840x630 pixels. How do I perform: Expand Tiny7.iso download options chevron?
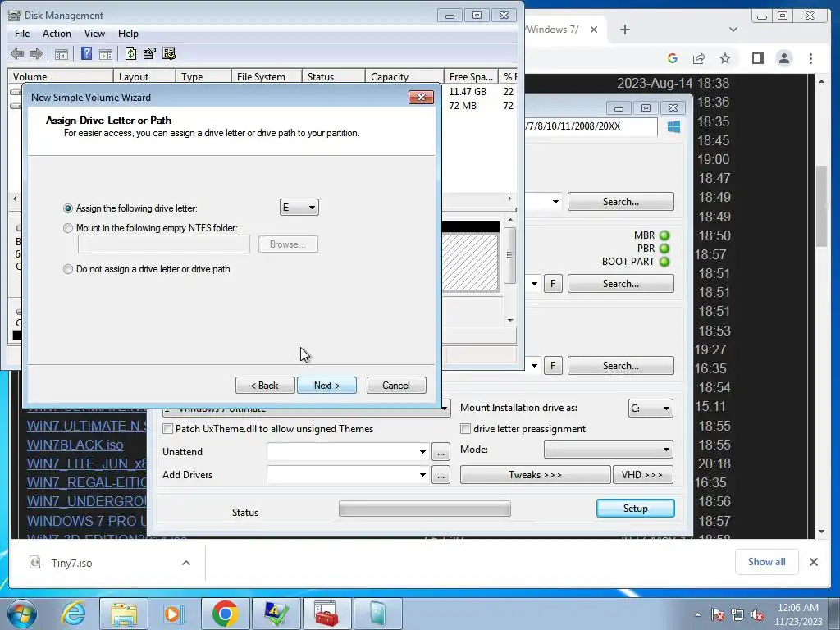click(x=186, y=563)
